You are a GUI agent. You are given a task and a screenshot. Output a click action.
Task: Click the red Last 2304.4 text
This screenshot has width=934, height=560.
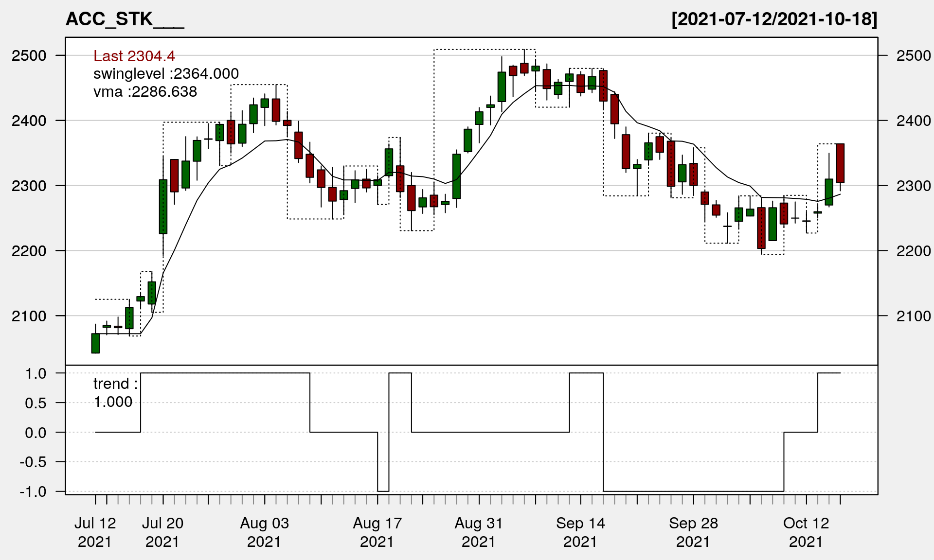(x=134, y=56)
